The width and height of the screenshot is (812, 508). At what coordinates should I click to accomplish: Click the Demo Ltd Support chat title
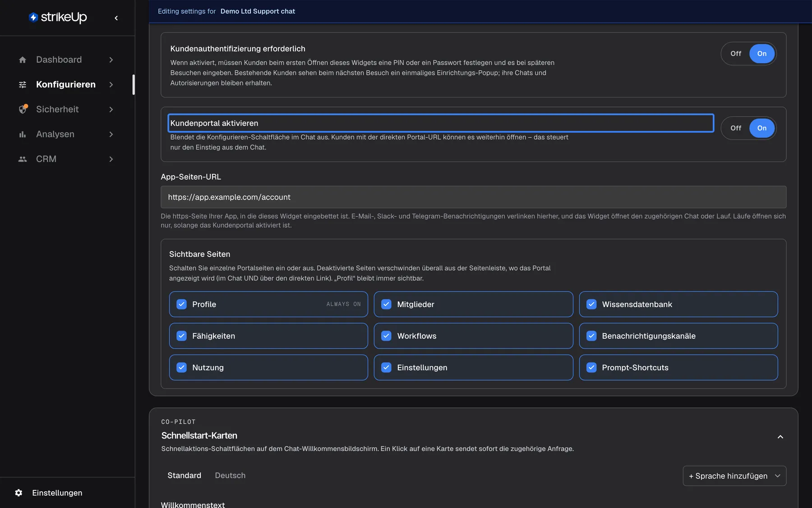[x=258, y=11]
